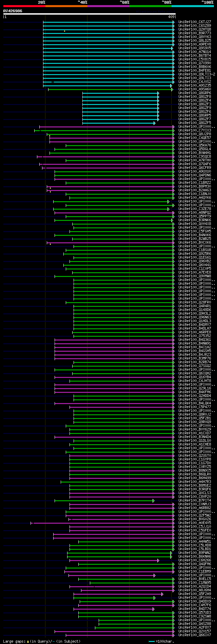Click the UniRef100_Q5F2A9 label

(195, 594)
